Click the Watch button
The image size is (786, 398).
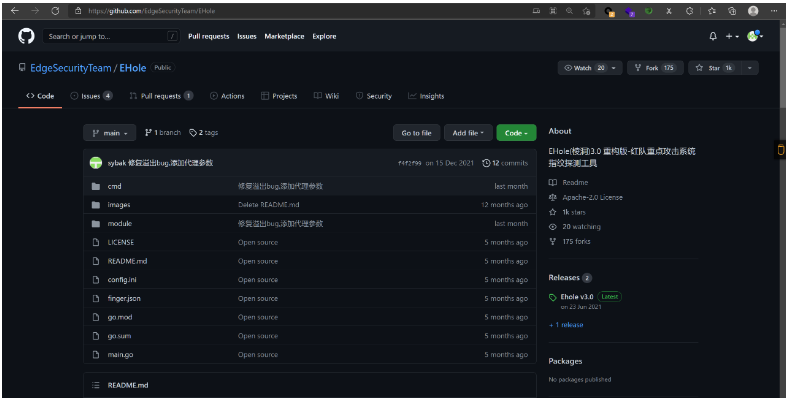click(x=584, y=68)
